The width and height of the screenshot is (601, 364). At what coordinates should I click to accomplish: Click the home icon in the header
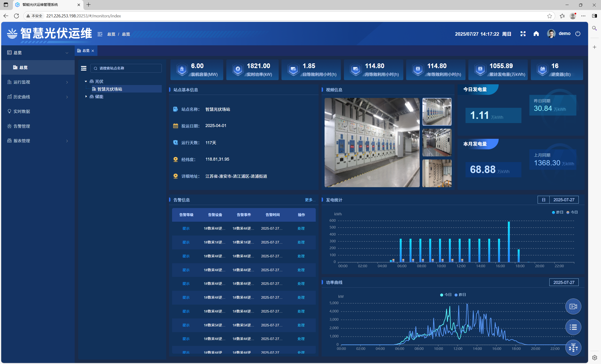pos(536,34)
